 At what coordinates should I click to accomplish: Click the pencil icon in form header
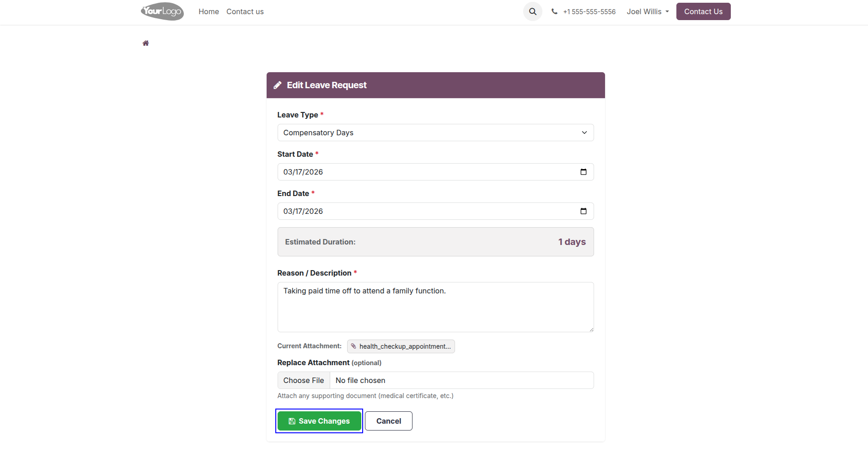coord(278,85)
